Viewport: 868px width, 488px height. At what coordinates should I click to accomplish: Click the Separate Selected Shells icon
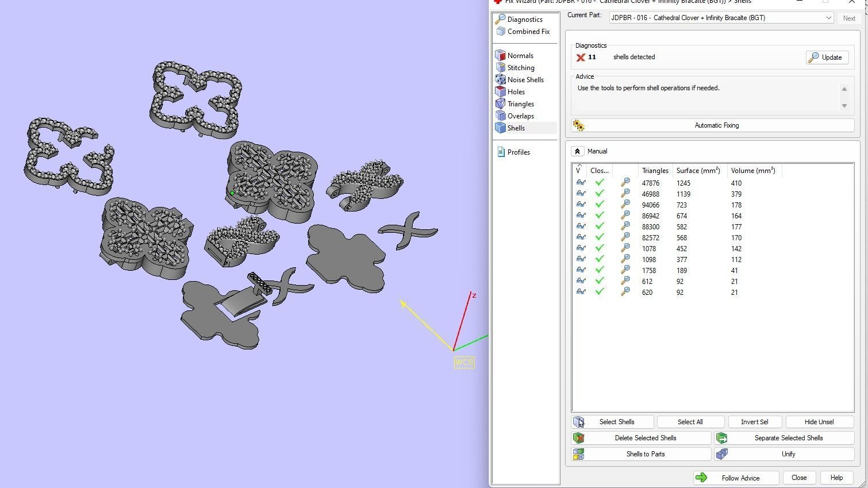[721, 438]
